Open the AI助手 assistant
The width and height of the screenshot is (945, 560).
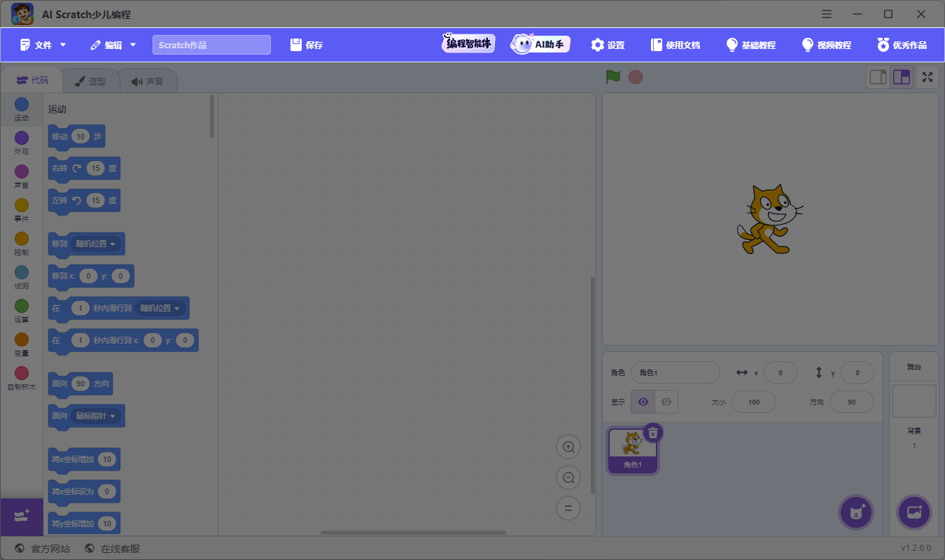(540, 44)
